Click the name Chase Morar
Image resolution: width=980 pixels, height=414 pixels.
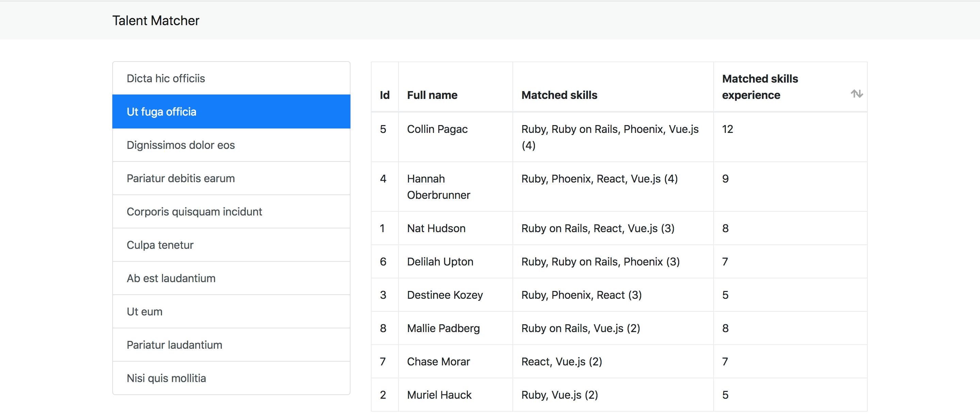pos(439,362)
